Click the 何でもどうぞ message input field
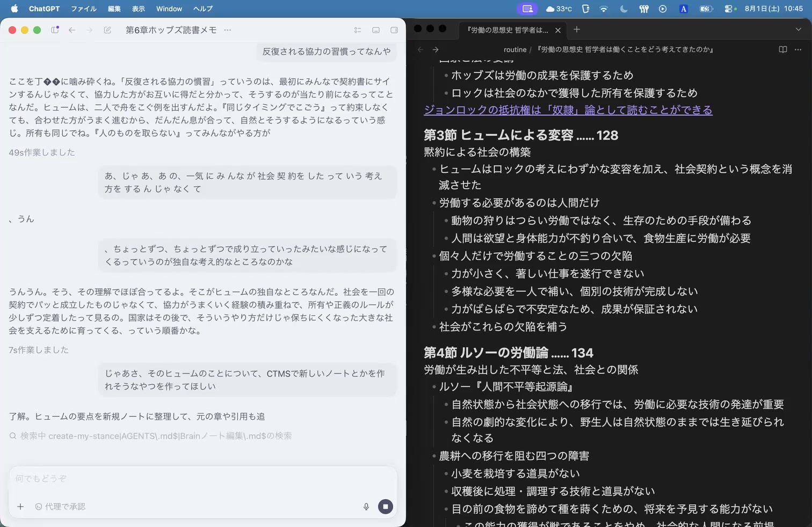The width and height of the screenshot is (812, 527). click(x=203, y=478)
